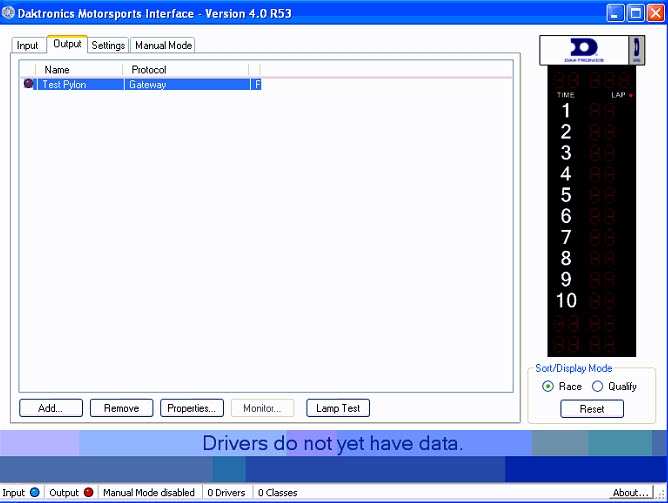Screen dimensions: 668x503
Task: Click the red status icon beside Test Pylon
Action: click(28, 85)
